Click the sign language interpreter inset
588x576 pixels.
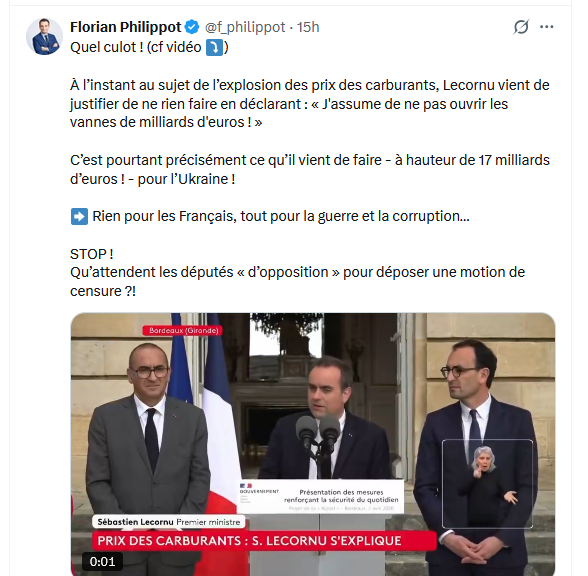click(487, 484)
